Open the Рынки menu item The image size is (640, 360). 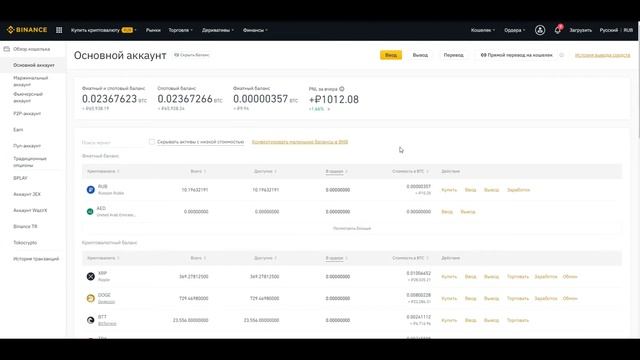pos(153,30)
